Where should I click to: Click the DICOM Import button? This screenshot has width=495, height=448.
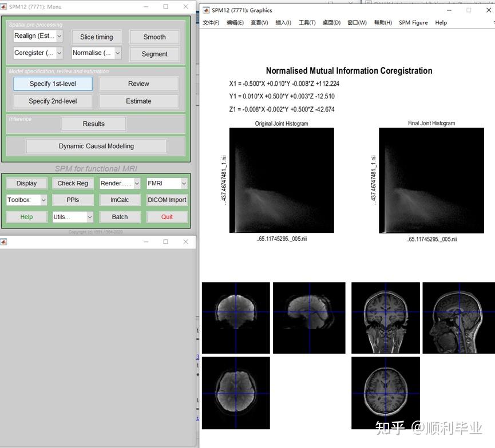167,200
